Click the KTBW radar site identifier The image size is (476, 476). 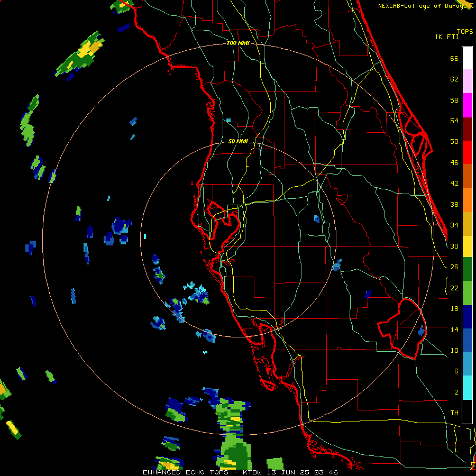coord(252,472)
